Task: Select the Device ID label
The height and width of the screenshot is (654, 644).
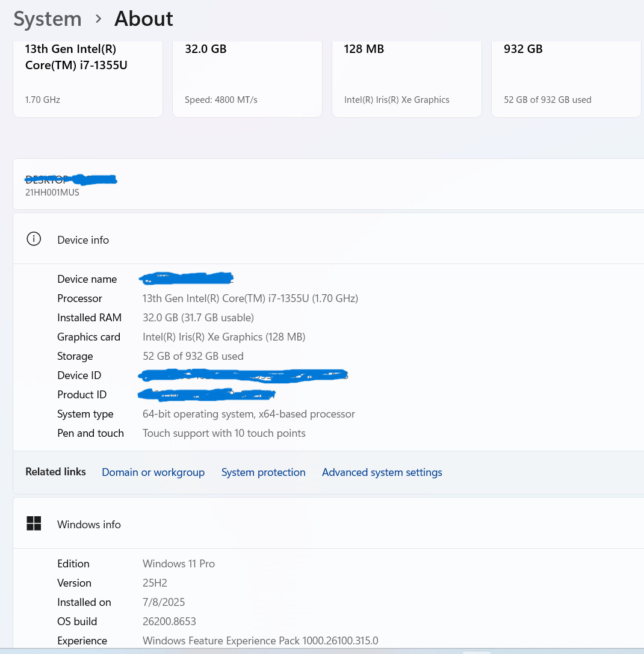Action: pyautogui.click(x=79, y=375)
